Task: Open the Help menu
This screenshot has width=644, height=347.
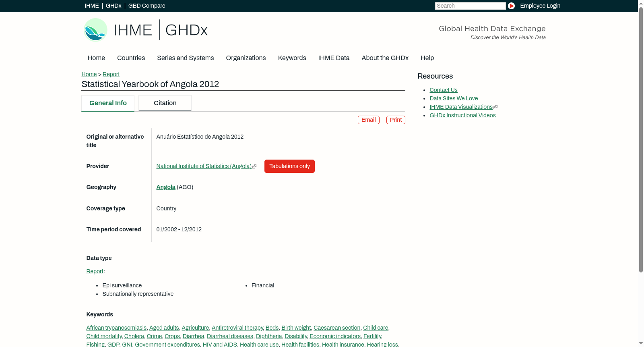Action: click(x=427, y=58)
